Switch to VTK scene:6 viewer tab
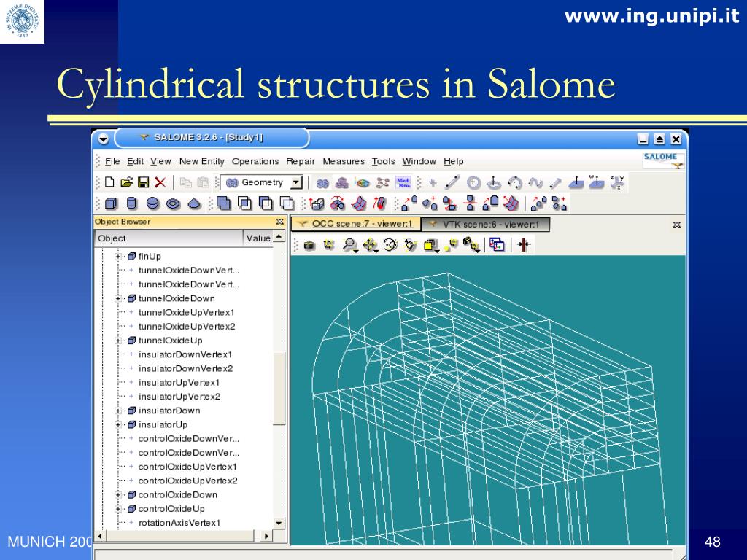Image resolution: width=747 pixels, height=560 pixels. point(485,225)
